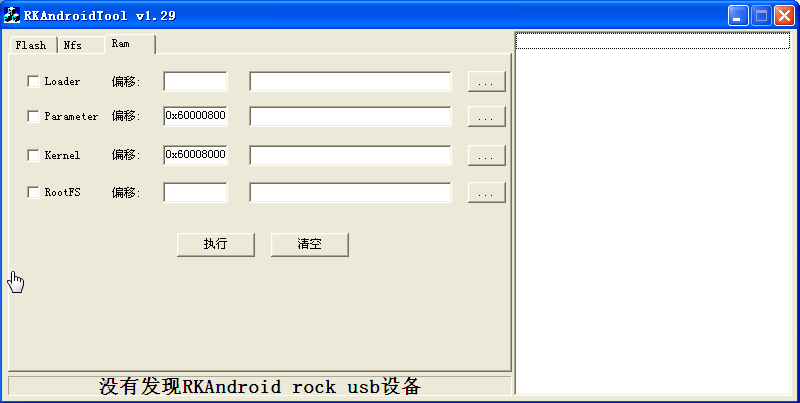Click the Loader label text

pyautogui.click(x=62, y=82)
